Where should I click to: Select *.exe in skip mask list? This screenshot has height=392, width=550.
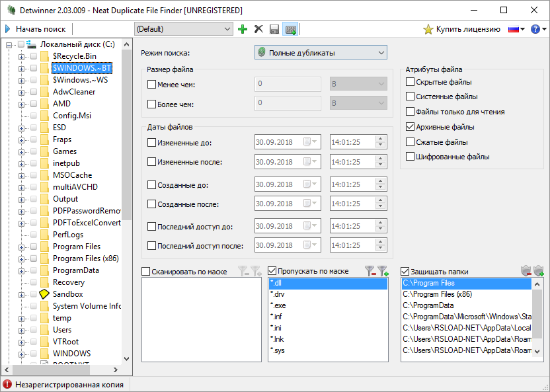coord(328,305)
